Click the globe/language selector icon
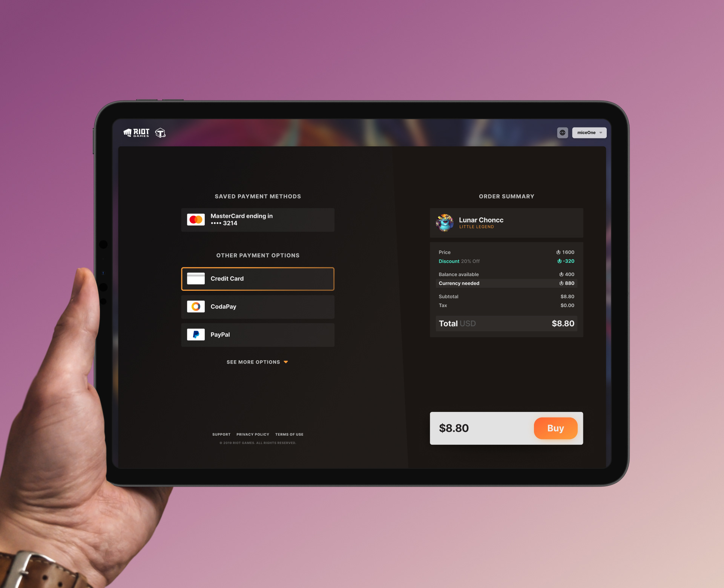This screenshot has width=724, height=588. 562,132
